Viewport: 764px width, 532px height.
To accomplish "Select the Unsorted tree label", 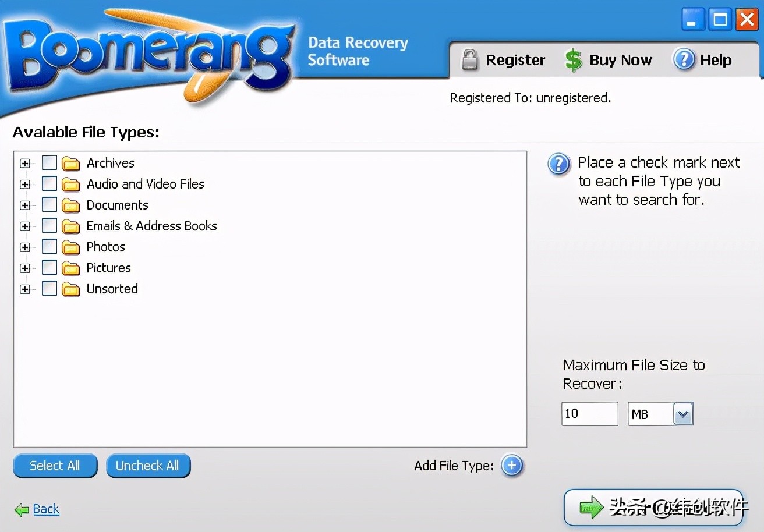I will (112, 289).
